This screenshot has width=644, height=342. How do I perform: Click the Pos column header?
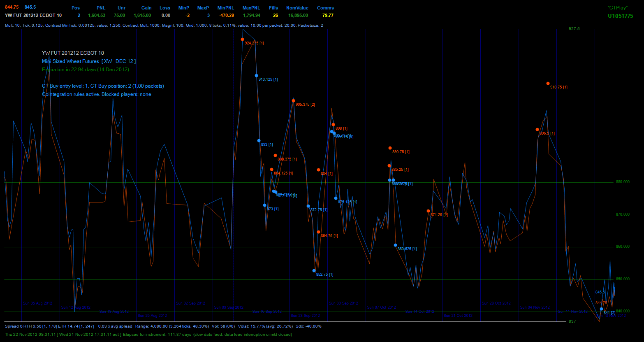pyautogui.click(x=76, y=8)
